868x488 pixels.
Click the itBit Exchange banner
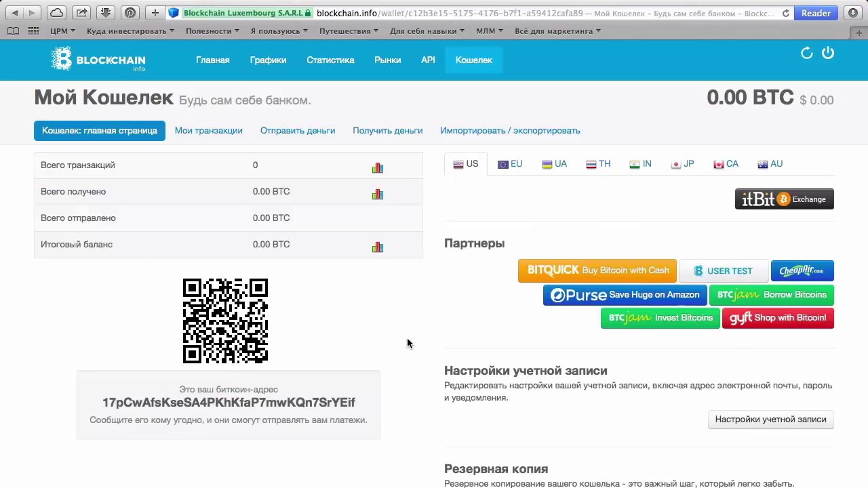(x=785, y=199)
